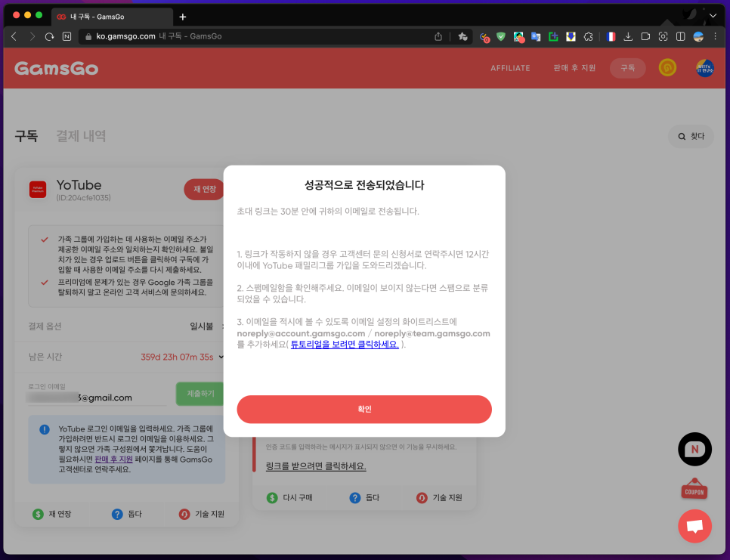Click the screenshot capture toolbar icon

[x=663, y=36]
